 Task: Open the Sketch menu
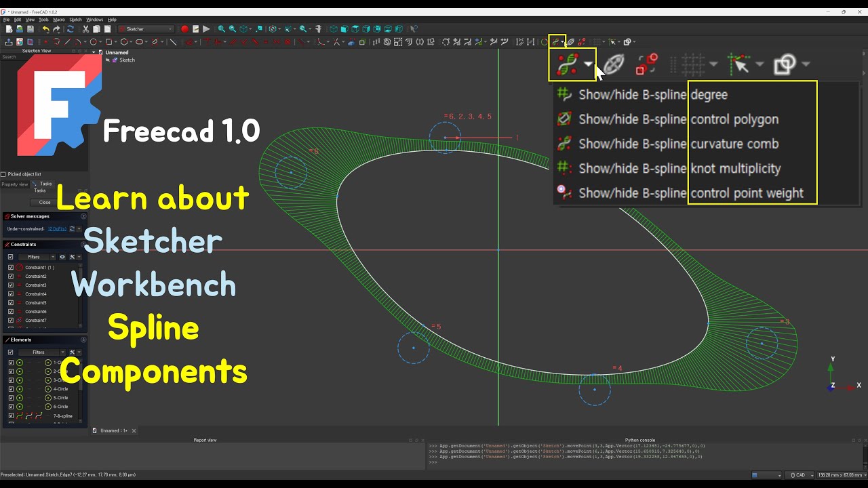coord(75,20)
